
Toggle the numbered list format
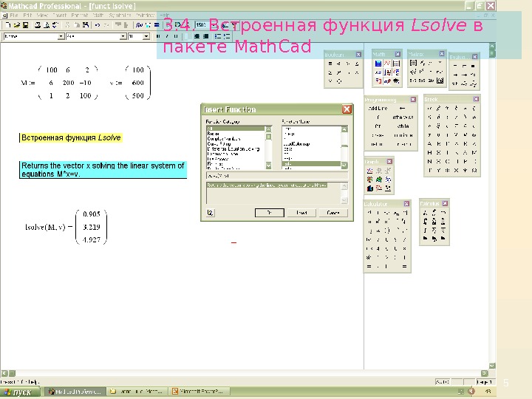pyautogui.click(x=227, y=36)
